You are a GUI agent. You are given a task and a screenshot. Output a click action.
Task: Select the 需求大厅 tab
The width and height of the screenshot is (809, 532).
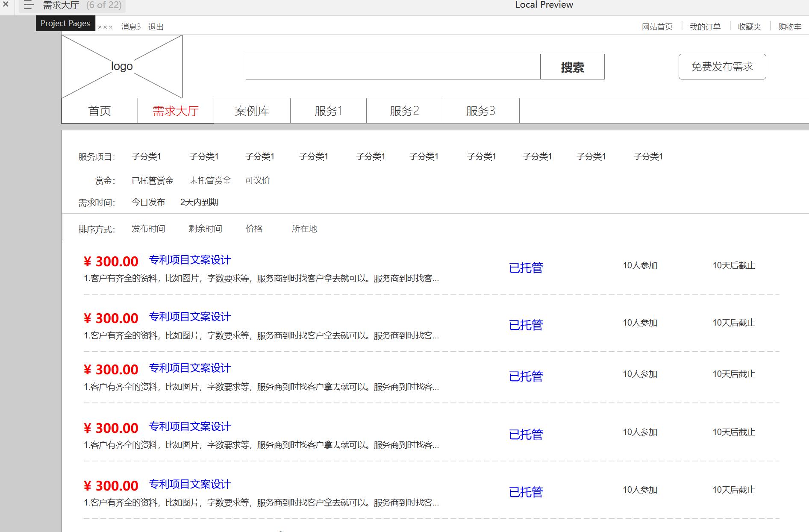coord(176,111)
